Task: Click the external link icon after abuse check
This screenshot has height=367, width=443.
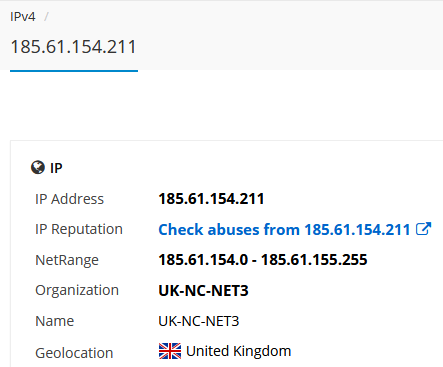Action: point(423,229)
